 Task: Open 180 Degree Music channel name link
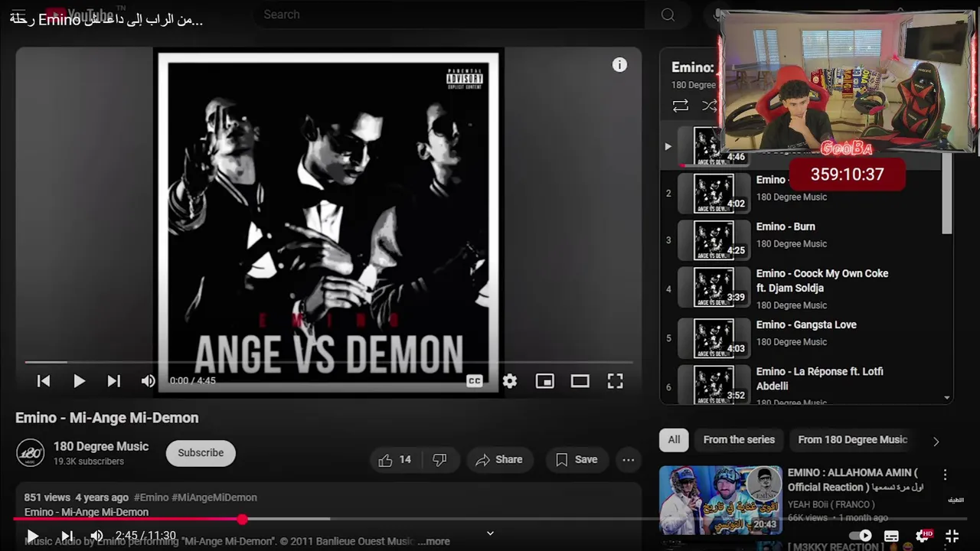[101, 446]
